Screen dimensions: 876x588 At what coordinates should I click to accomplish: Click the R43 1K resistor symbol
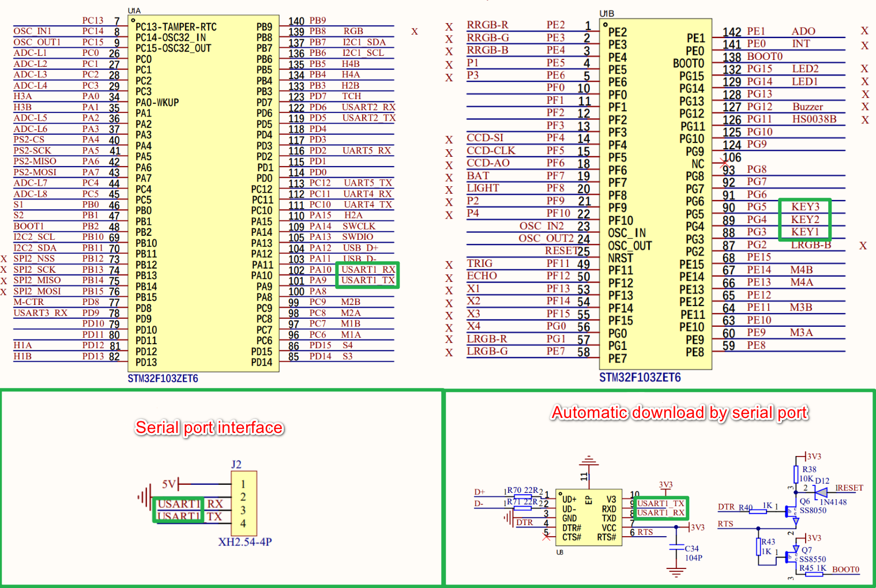click(x=759, y=546)
